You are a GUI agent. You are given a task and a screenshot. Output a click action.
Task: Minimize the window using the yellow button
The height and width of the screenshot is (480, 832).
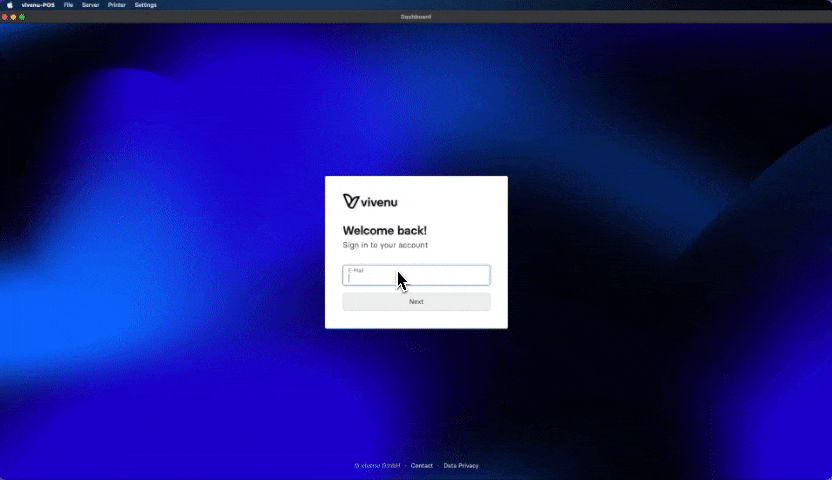pyautogui.click(x=13, y=17)
